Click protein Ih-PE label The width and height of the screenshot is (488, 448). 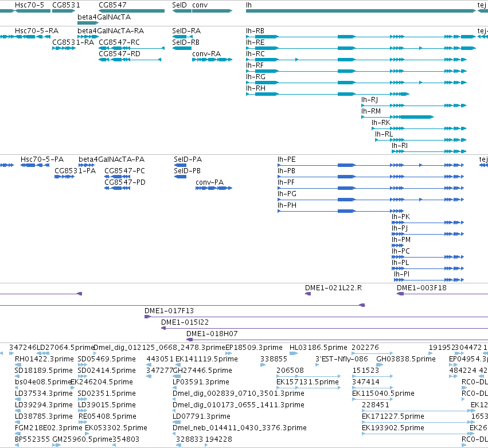(286, 159)
